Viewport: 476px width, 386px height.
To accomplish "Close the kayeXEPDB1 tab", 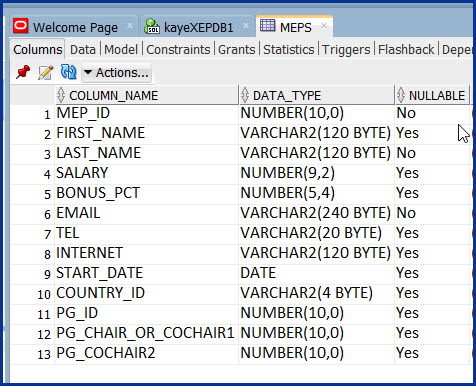I will tap(246, 26).
